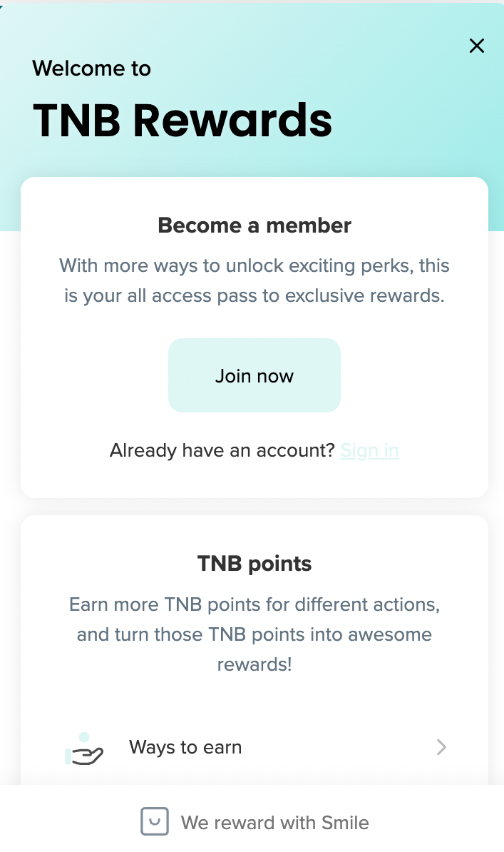Select the TNB points heading
The image size is (504, 852).
click(254, 564)
